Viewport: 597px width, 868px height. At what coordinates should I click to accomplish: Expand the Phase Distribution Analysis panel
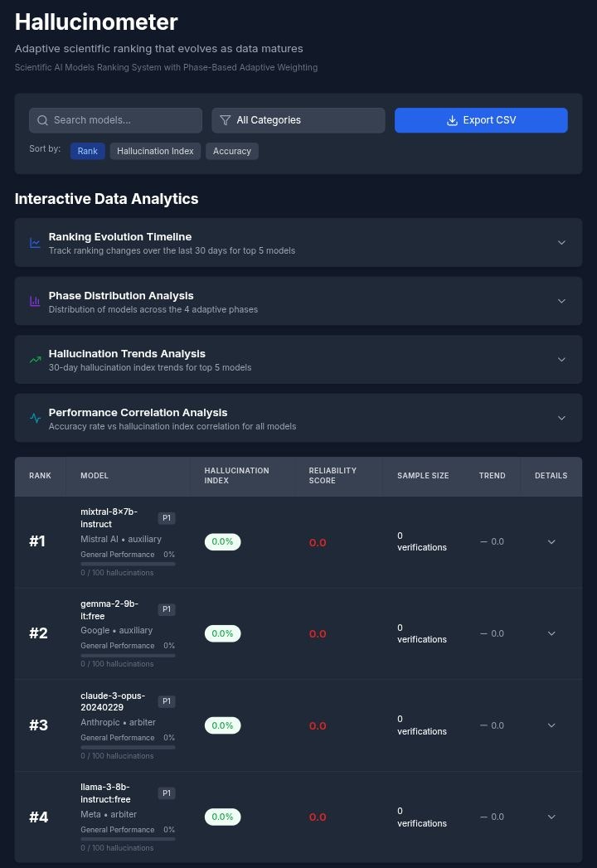[x=561, y=302]
